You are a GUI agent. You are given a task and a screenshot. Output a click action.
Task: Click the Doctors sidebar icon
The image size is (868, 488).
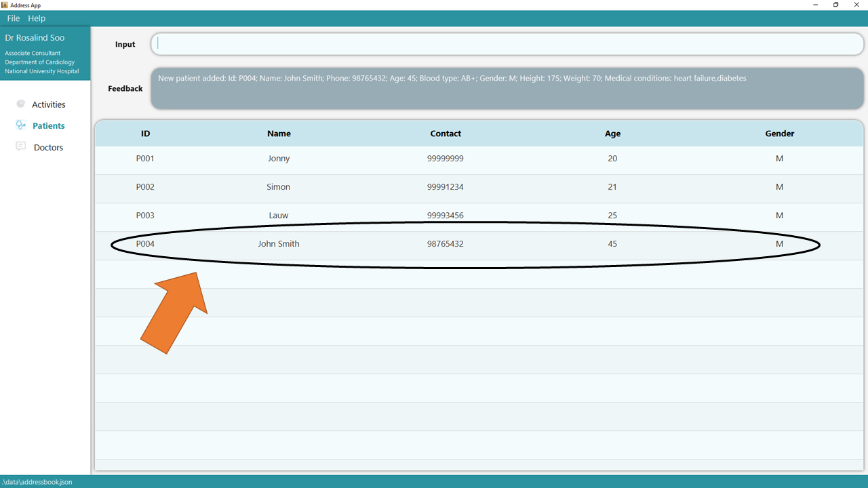(20, 146)
